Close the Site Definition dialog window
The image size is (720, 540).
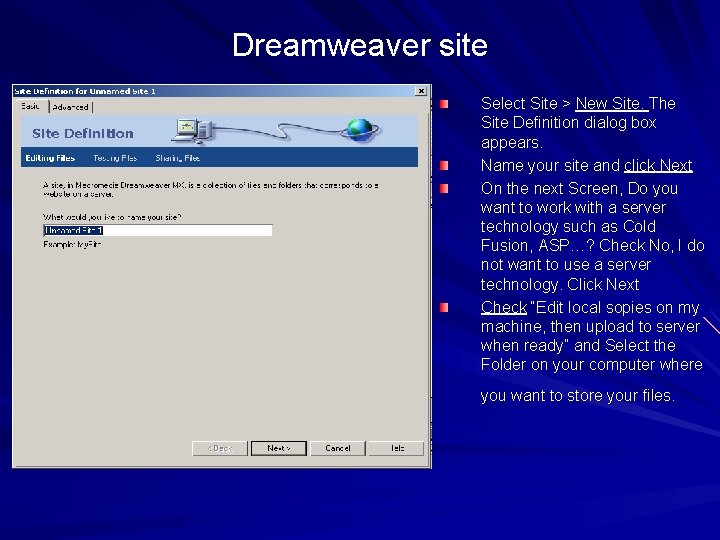coord(421,91)
